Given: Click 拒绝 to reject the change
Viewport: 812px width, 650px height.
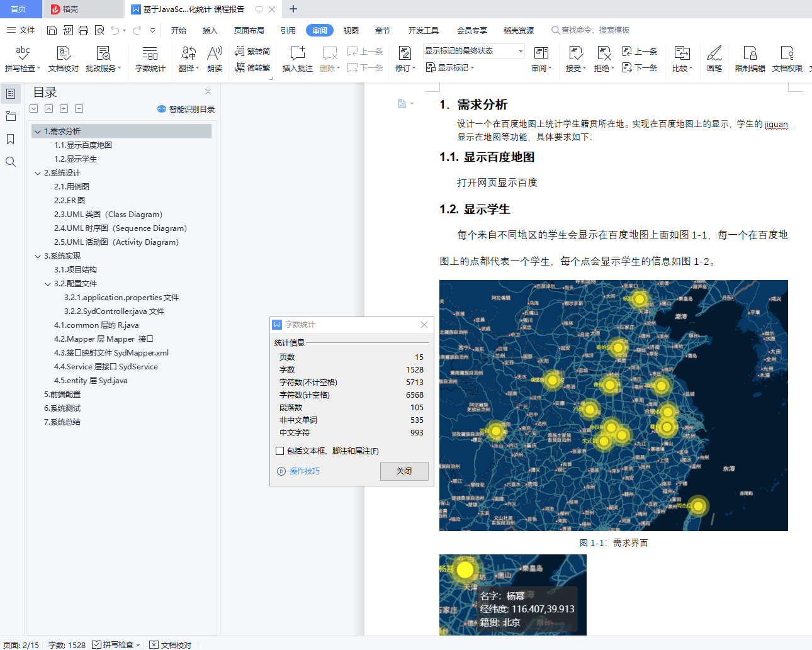Looking at the screenshot, I should click(x=604, y=59).
